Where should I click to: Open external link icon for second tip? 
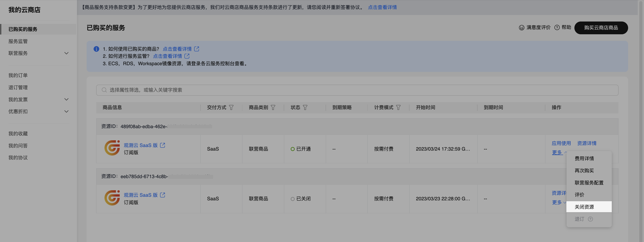point(187,56)
